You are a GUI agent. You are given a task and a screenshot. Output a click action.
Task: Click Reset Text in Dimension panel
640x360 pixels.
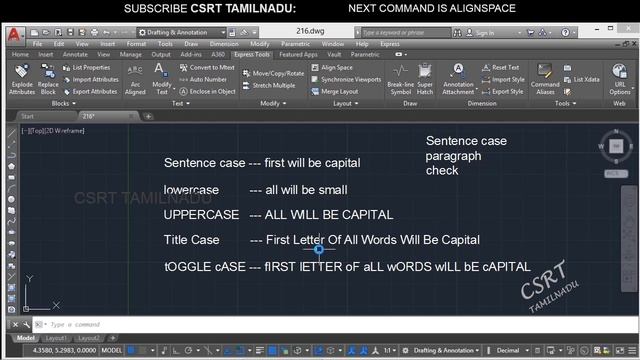[501, 67]
